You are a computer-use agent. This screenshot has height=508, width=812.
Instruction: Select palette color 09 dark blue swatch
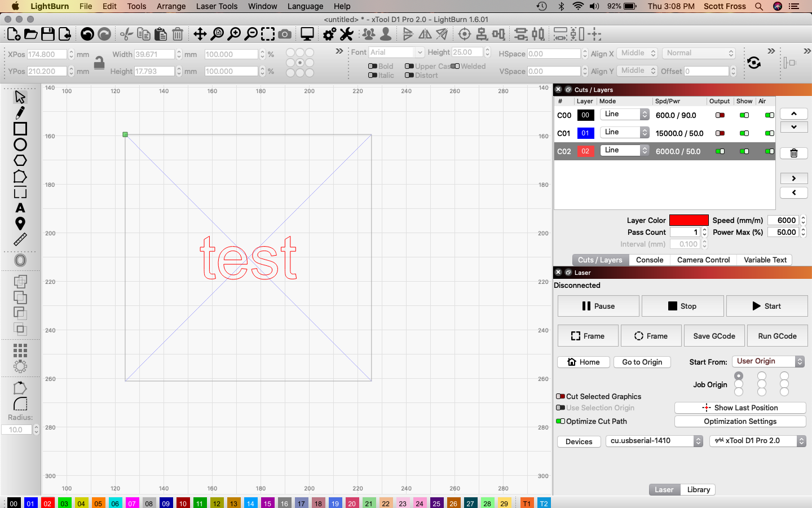click(x=166, y=503)
